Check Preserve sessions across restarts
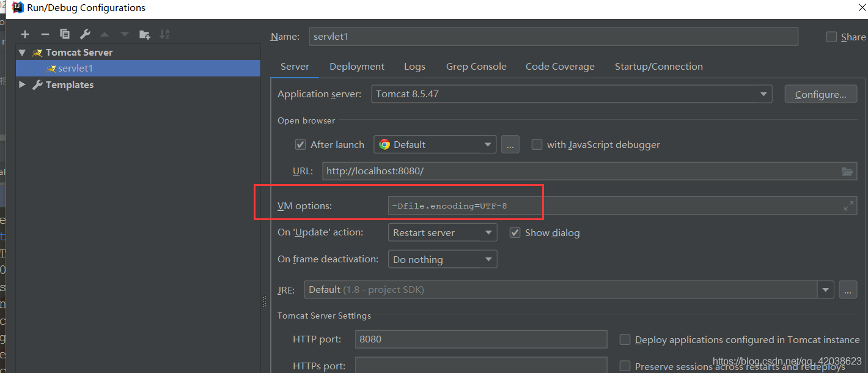Image resolution: width=868 pixels, height=373 pixels. point(625,366)
